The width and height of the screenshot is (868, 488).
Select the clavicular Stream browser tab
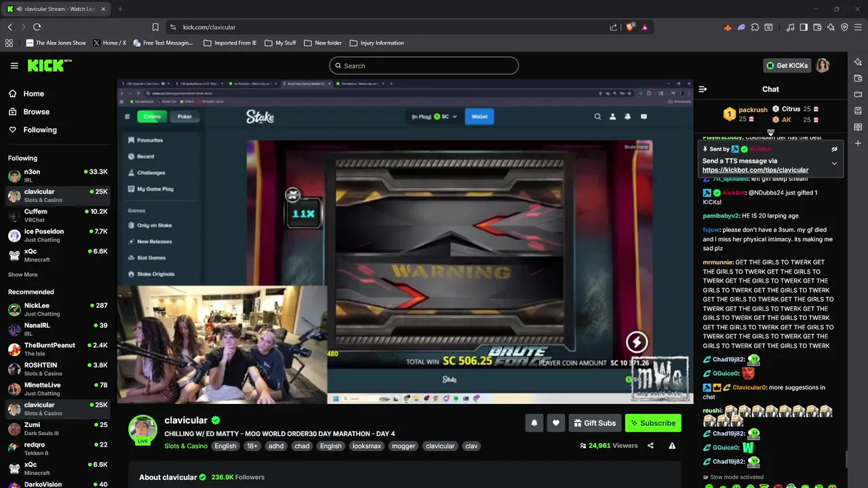(x=57, y=9)
